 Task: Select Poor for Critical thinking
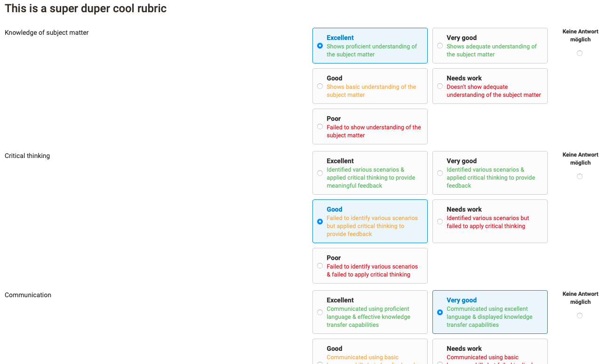pyautogui.click(x=320, y=266)
